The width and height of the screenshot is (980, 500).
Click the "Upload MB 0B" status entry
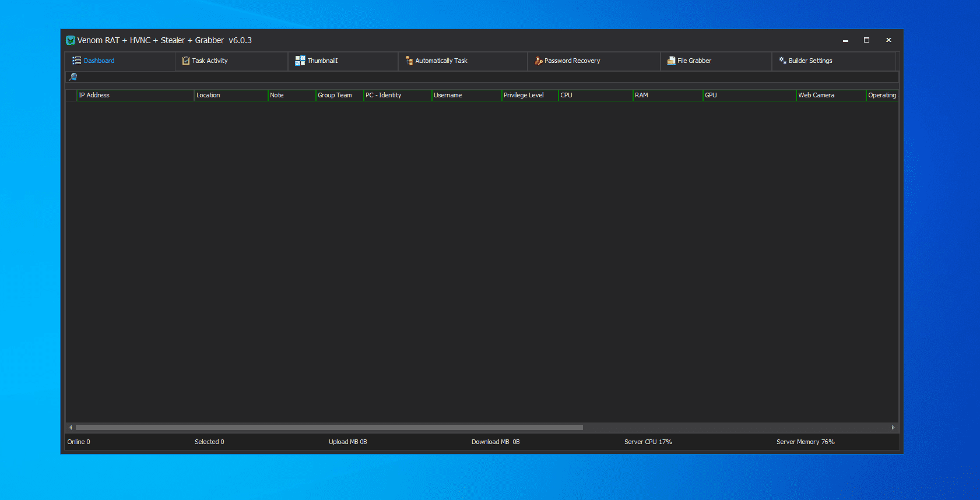[x=348, y=442]
